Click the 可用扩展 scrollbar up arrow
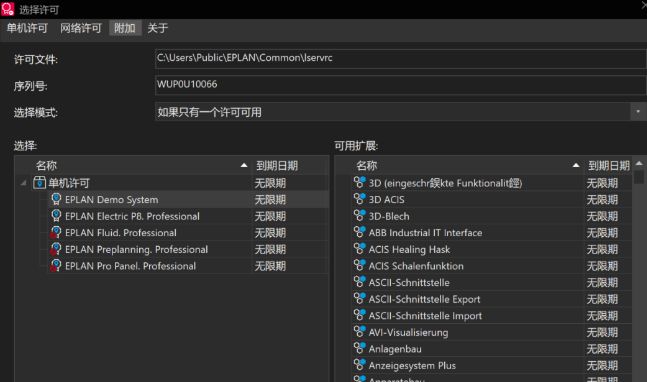 (639, 163)
